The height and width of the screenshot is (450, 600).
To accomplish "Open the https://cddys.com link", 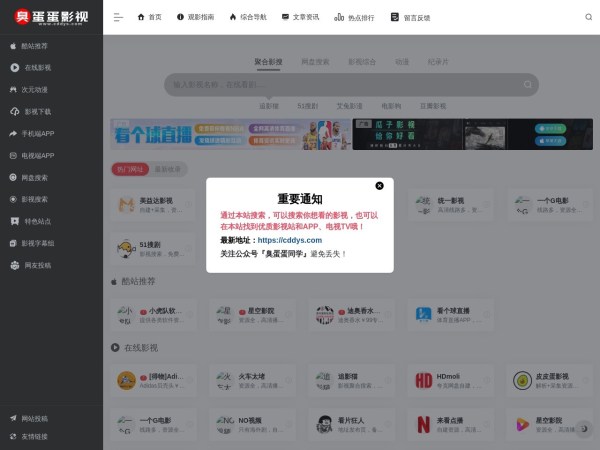I will coord(289,240).
